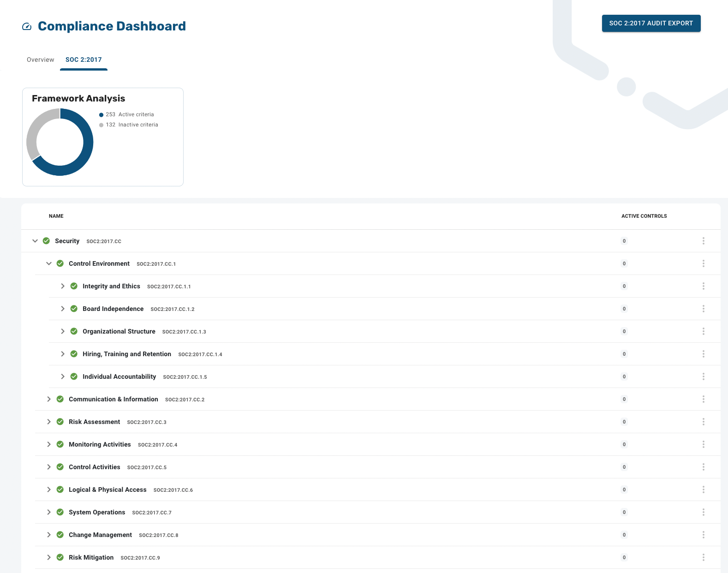
Task: Click green check icon for Integrity and Ethics
Action: 74,286
